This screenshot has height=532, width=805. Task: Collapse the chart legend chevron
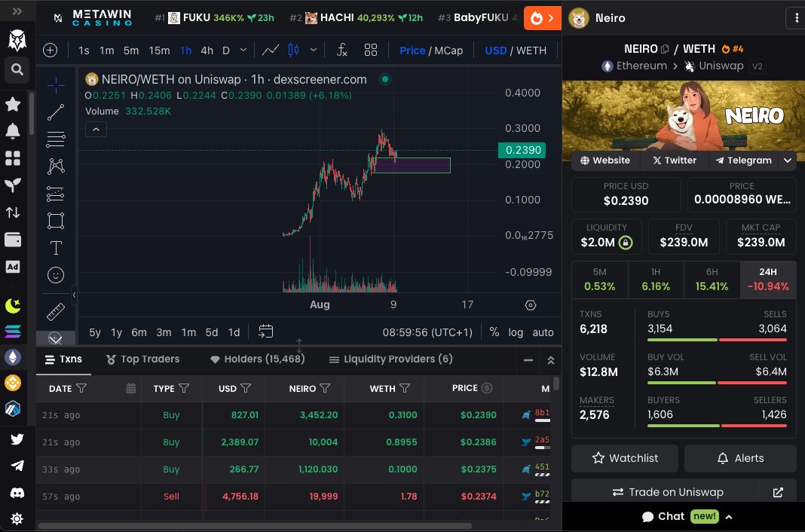coord(96,130)
